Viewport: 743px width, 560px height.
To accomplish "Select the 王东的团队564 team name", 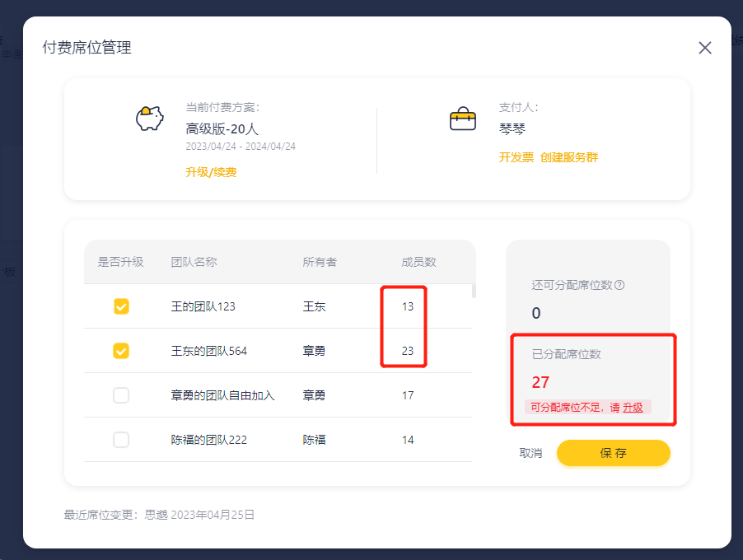I will pyautogui.click(x=209, y=351).
